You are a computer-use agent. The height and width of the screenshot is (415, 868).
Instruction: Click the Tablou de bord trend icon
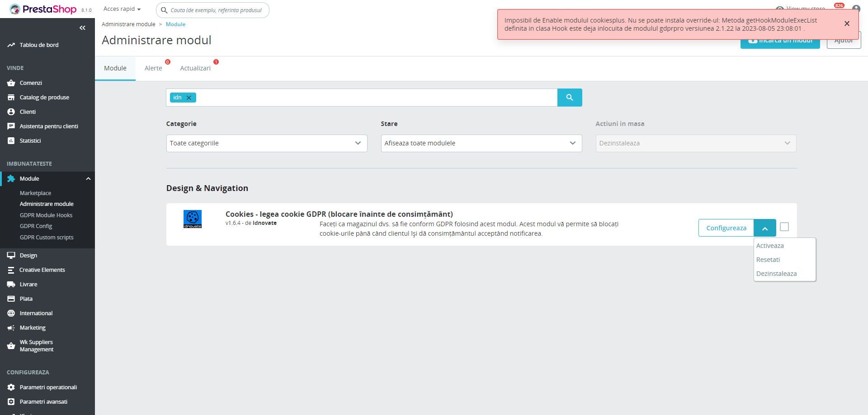[x=11, y=45]
